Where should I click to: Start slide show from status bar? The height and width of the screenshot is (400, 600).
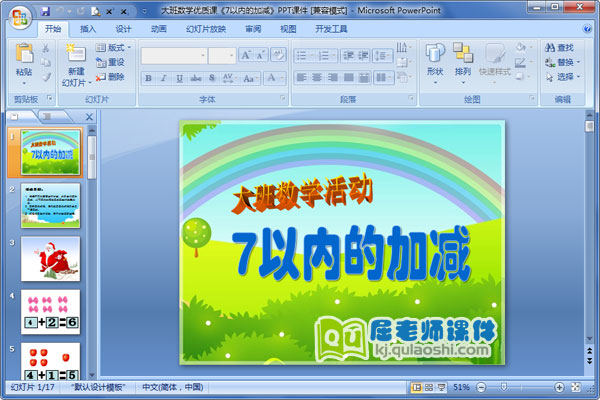coord(441,387)
